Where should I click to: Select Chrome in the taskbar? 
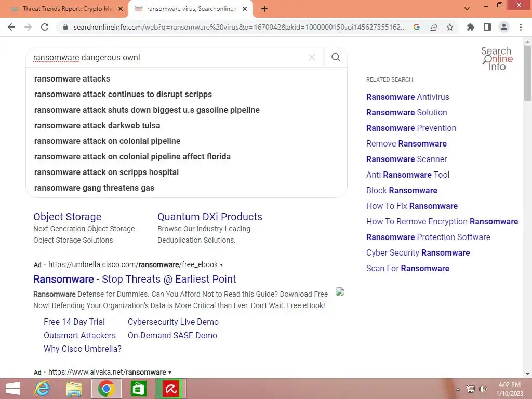(x=106, y=389)
